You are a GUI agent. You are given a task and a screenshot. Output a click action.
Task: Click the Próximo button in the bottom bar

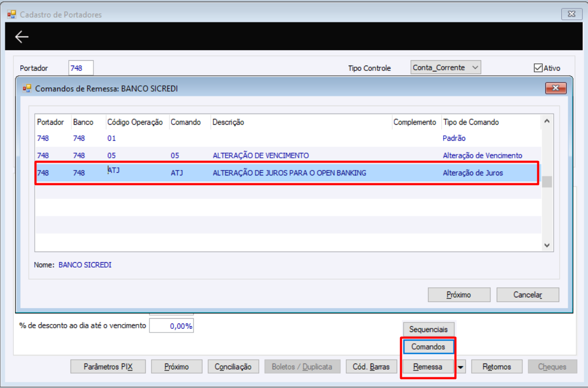click(177, 367)
